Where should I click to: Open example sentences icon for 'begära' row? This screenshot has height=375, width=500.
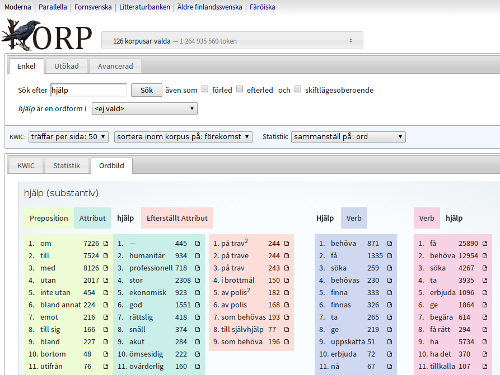pos(485,317)
